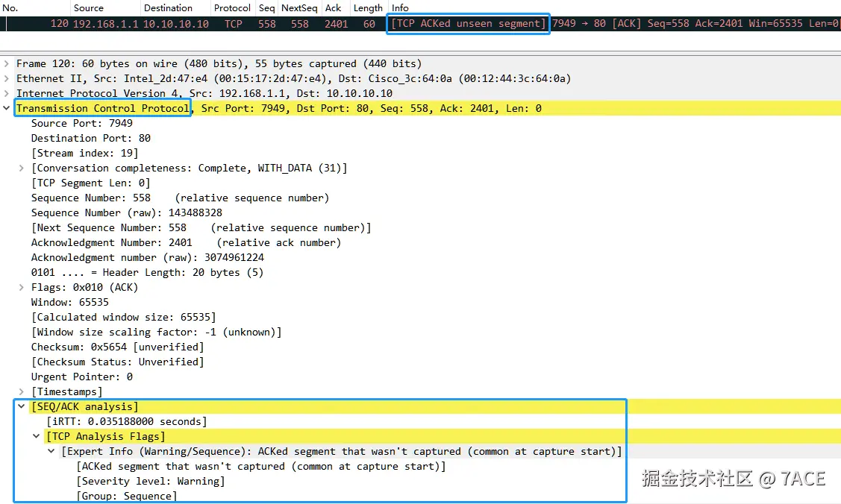The image size is (841, 504).
Task: Click the TCP protocol cell in packet row
Action: pyautogui.click(x=234, y=24)
